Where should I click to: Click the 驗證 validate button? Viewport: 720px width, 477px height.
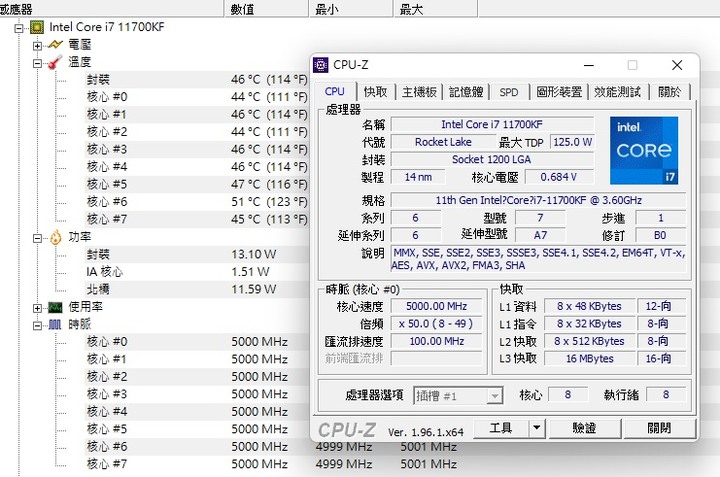point(584,428)
